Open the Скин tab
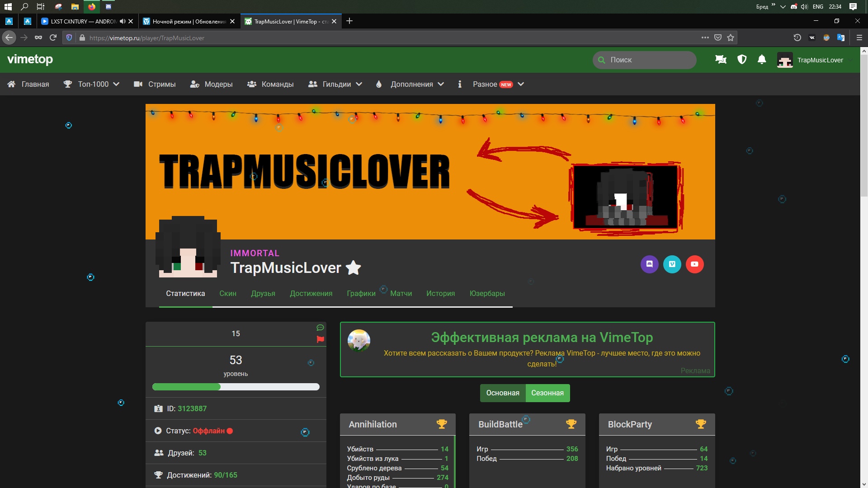 [x=228, y=294]
